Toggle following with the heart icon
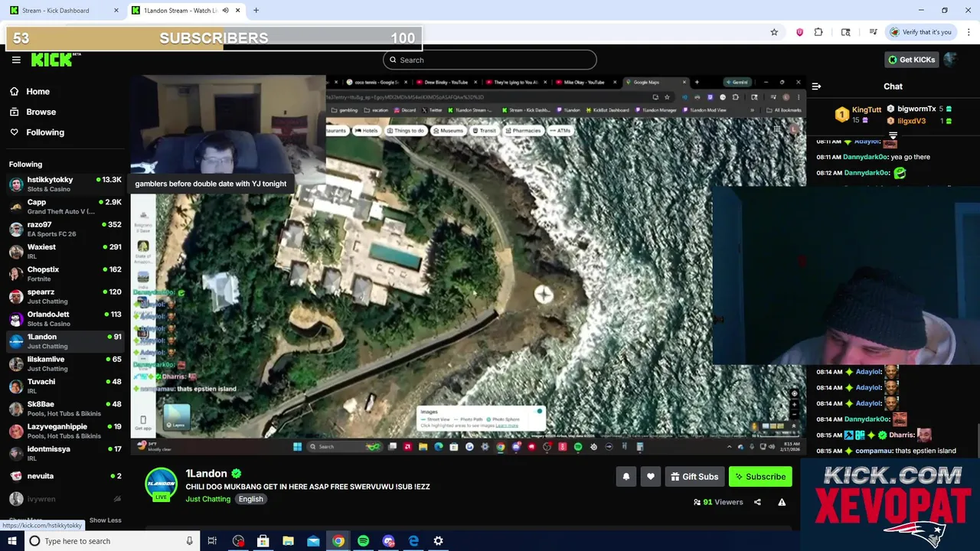 pyautogui.click(x=651, y=477)
